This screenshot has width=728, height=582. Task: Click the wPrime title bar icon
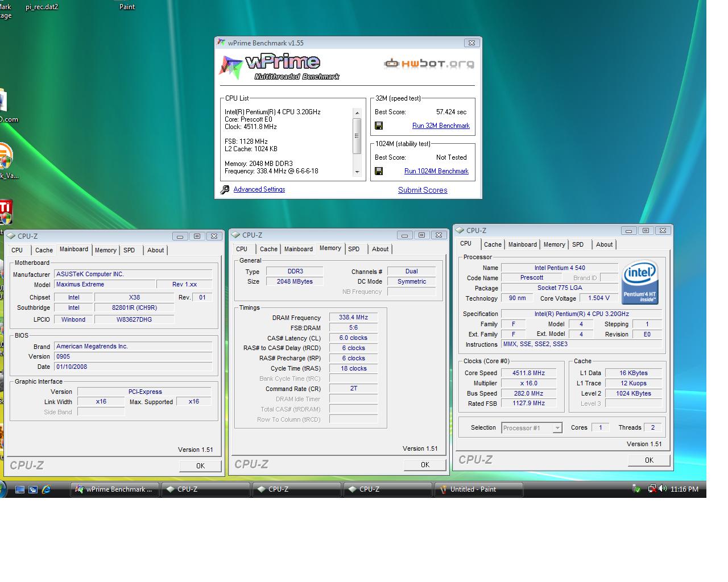pyautogui.click(x=222, y=43)
